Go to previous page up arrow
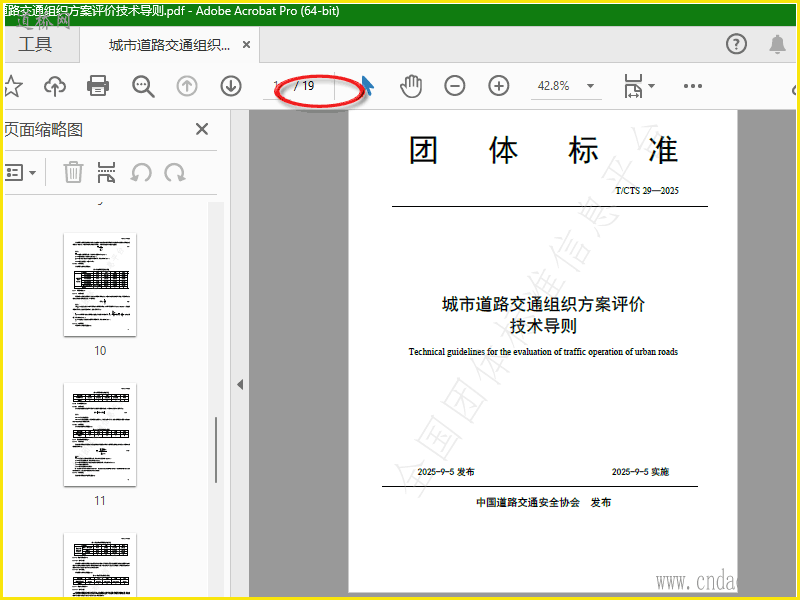 point(187,86)
